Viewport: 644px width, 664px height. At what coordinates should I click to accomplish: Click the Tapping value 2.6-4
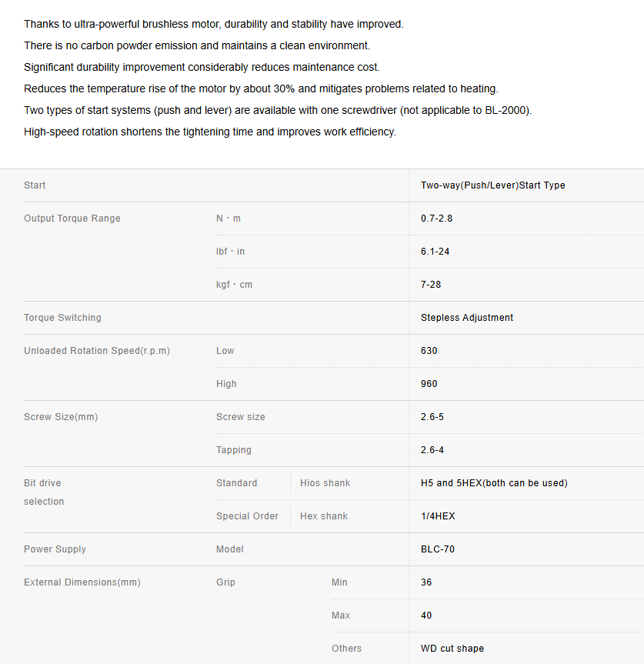(432, 450)
